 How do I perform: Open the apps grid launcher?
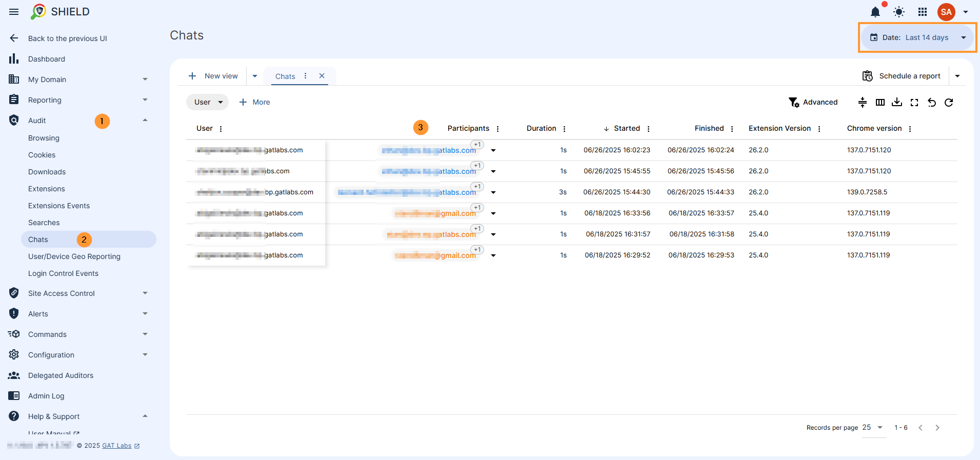923,12
